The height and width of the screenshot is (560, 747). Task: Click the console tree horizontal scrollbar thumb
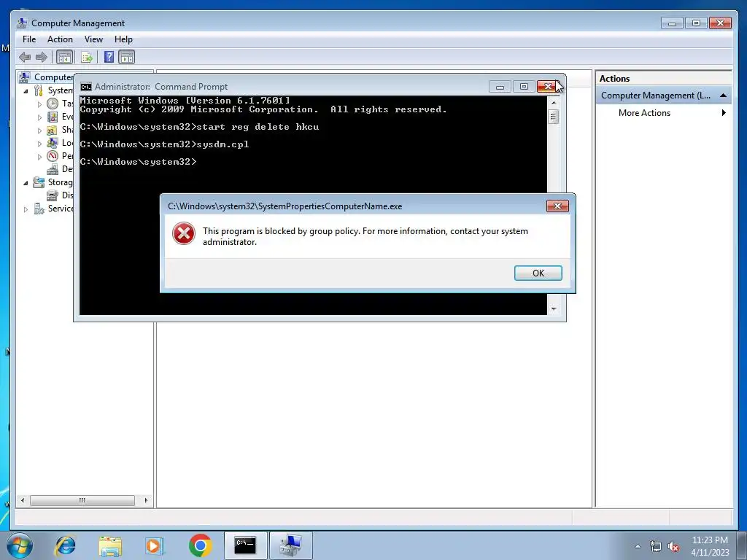pos(82,500)
